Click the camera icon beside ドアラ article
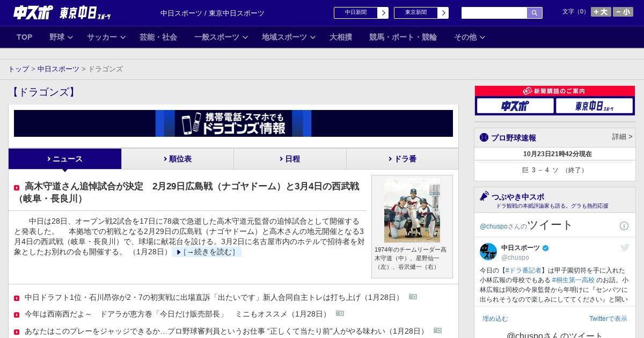The width and height of the screenshot is (644, 338). coord(340,313)
